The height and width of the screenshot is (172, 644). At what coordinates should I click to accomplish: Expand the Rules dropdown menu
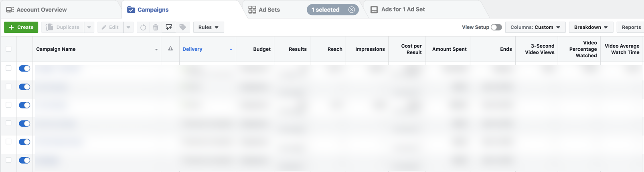pyautogui.click(x=209, y=27)
